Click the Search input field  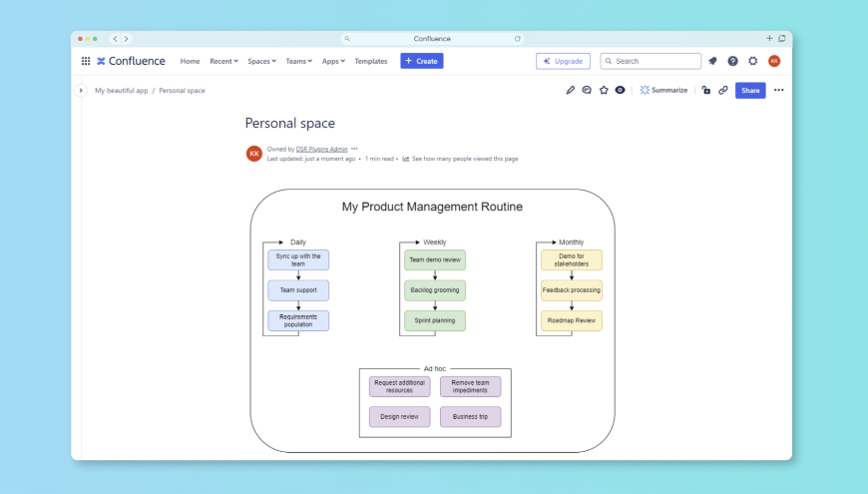651,61
